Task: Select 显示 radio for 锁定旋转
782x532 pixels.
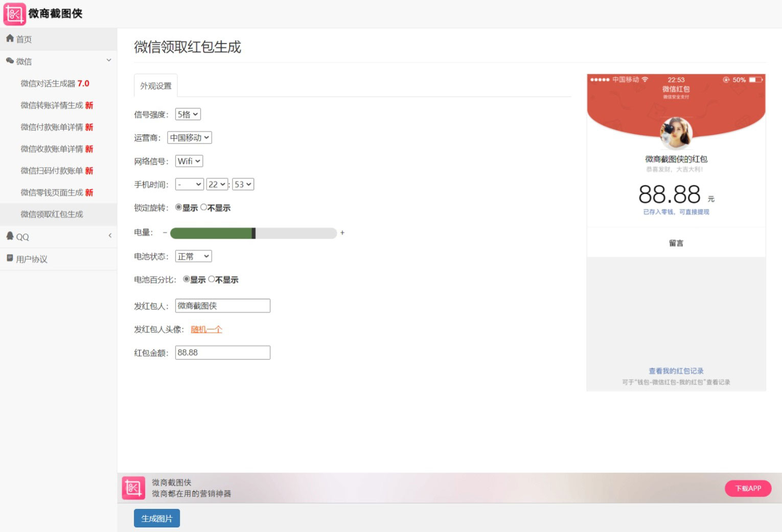Action: [x=178, y=207]
